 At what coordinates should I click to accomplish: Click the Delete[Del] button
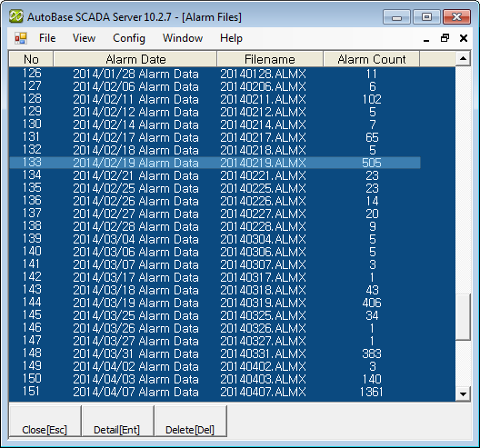point(190,421)
